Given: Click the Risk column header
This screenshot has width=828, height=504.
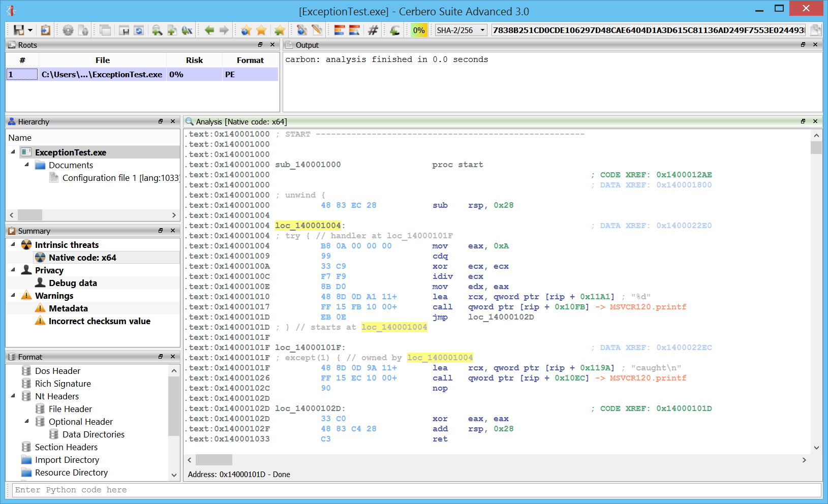Looking at the screenshot, I should click(194, 60).
